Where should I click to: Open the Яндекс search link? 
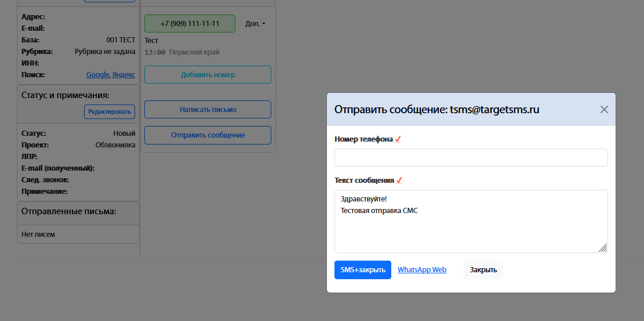(x=123, y=75)
